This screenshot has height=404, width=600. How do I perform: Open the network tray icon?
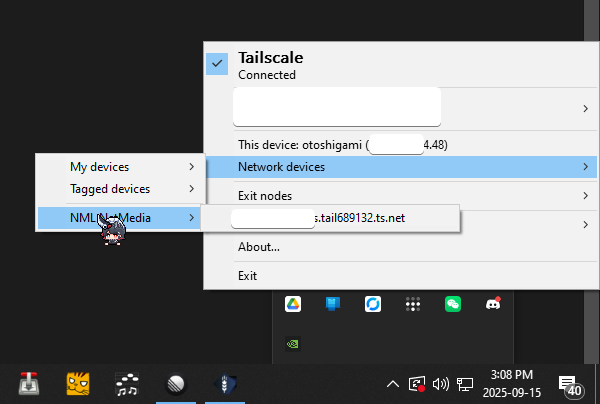(x=465, y=384)
